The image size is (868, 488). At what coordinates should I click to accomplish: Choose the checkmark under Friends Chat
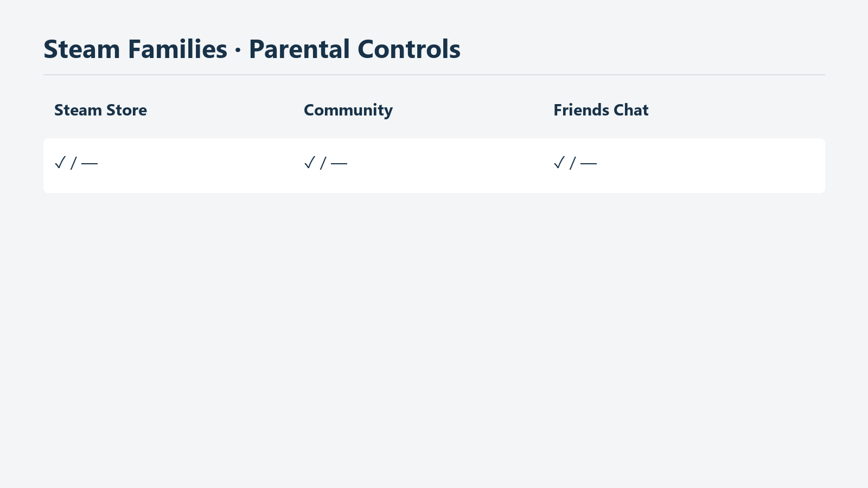pos(559,163)
